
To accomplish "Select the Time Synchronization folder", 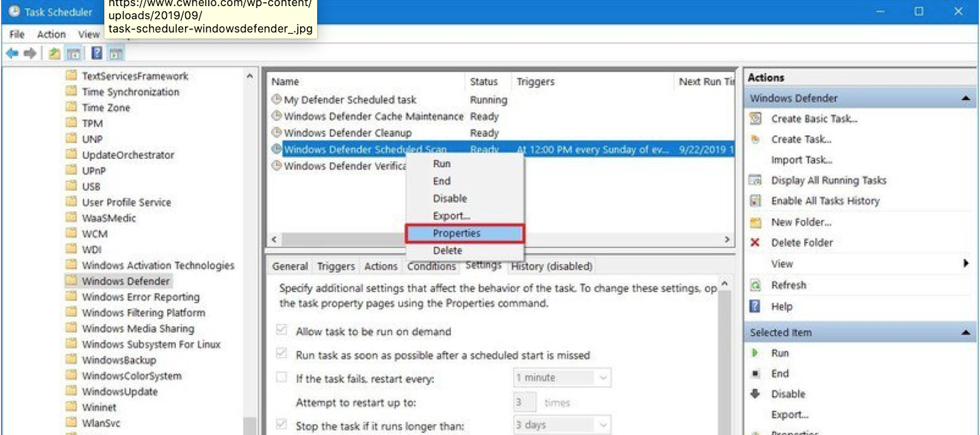I will (x=130, y=92).
